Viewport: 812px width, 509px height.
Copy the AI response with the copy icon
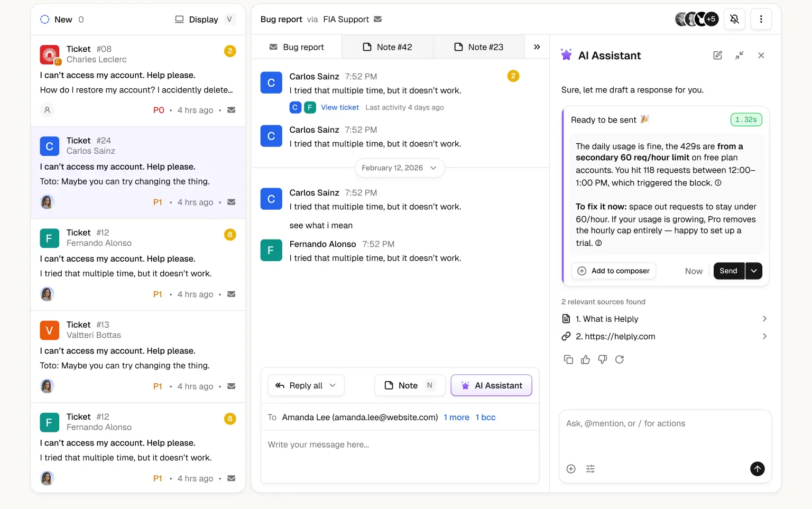click(x=568, y=359)
